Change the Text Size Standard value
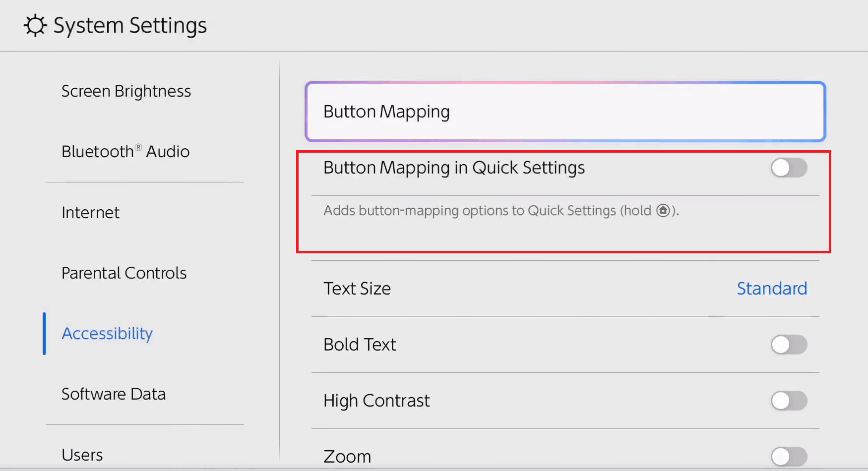Viewport: 868px width, 471px height. click(x=772, y=289)
